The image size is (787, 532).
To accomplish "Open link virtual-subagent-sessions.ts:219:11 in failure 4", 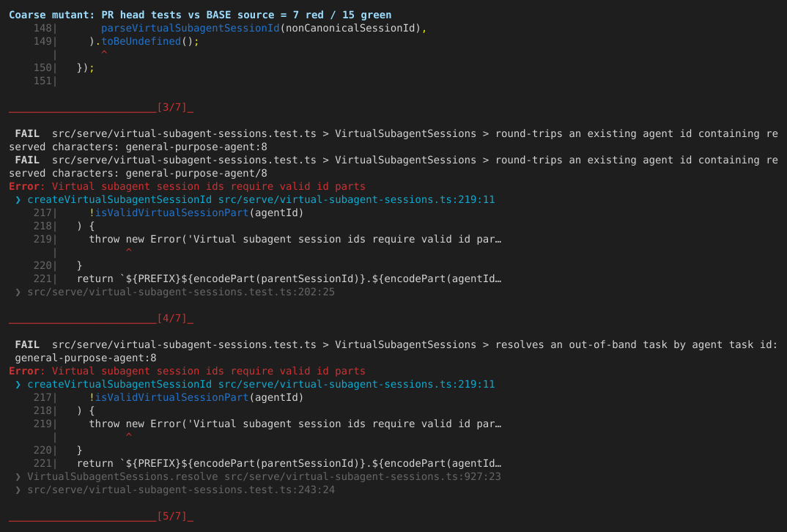I will pos(356,385).
